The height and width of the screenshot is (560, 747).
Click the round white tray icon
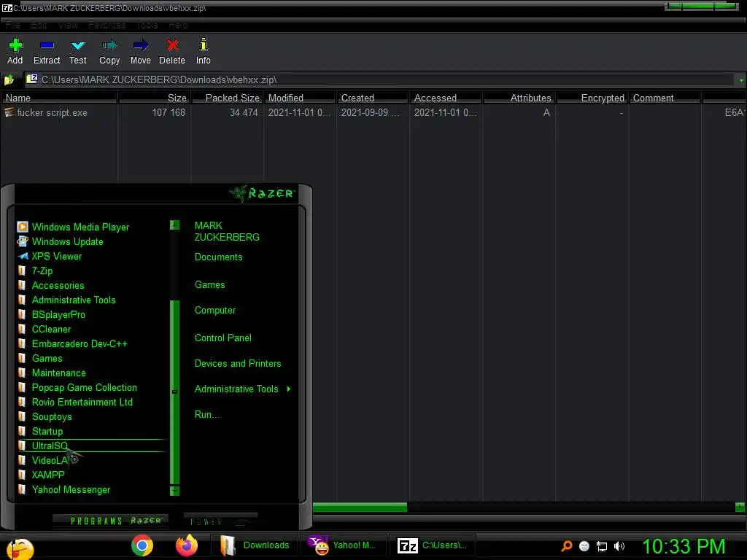click(x=584, y=546)
